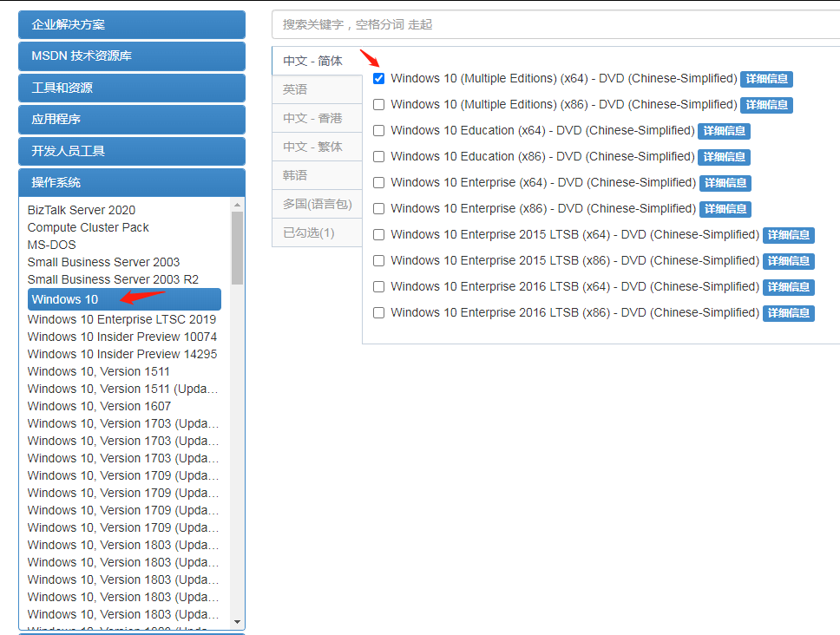
Task: Check Windows 10 Education x64 checkbox
Action: pyautogui.click(x=378, y=131)
